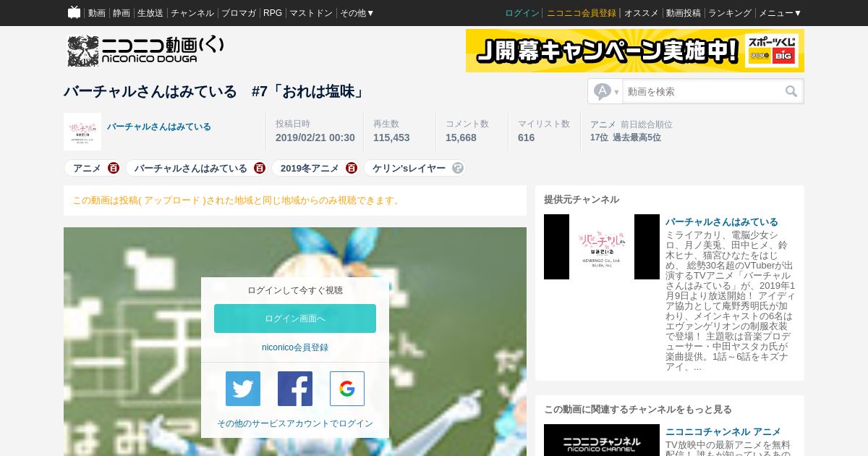This screenshot has width=868, height=456.
Task: Sign in with Google icon
Action: tap(347, 389)
